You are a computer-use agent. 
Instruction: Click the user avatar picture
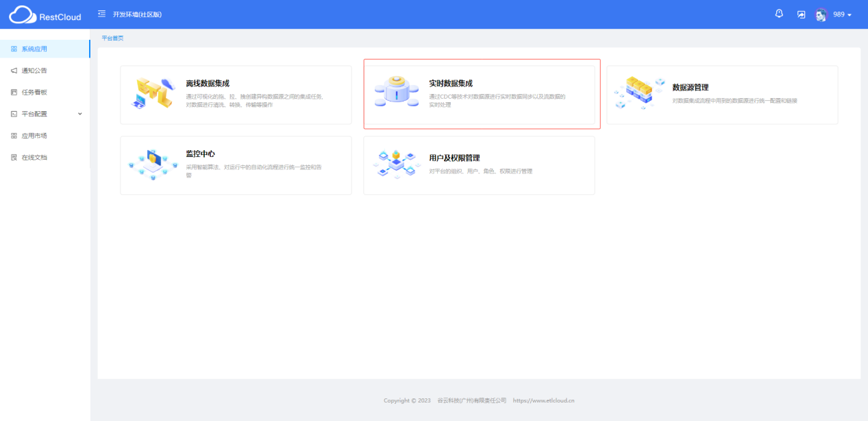pos(821,14)
